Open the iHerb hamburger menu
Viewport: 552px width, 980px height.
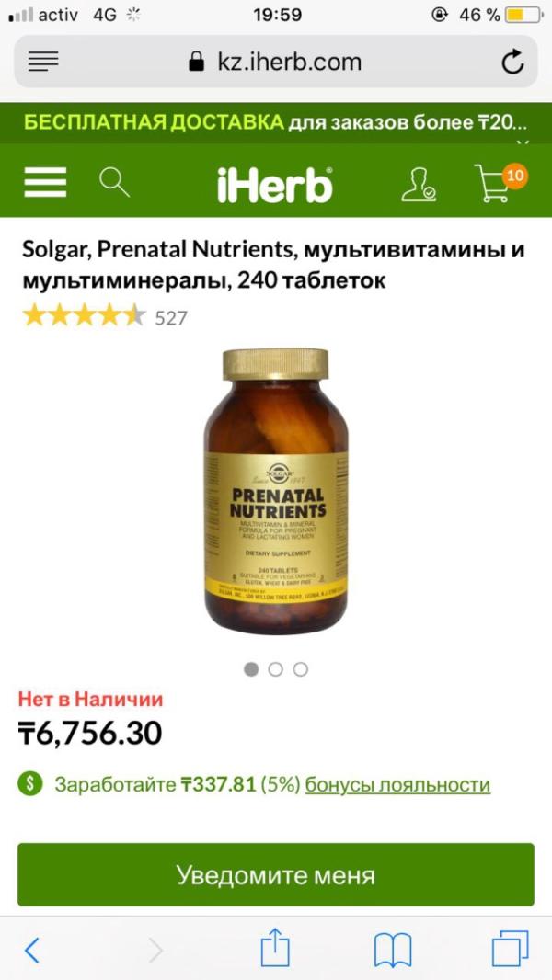tap(45, 182)
